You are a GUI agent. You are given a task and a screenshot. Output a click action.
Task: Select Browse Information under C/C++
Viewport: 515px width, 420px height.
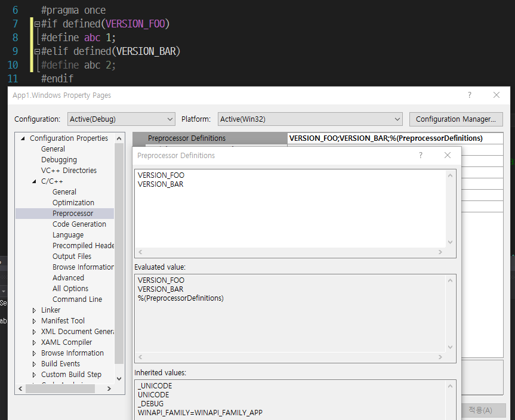(83, 267)
